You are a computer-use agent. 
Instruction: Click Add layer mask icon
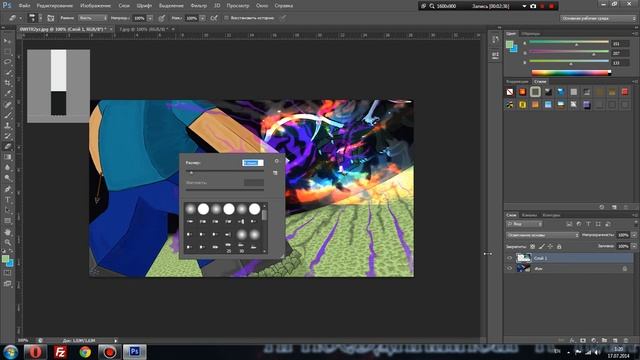click(583, 340)
